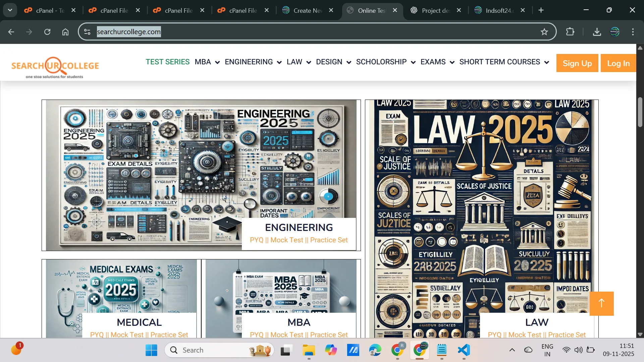This screenshot has width=644, height=362.
Task: Switch to the Create New tab
Action: coord(306,10)
